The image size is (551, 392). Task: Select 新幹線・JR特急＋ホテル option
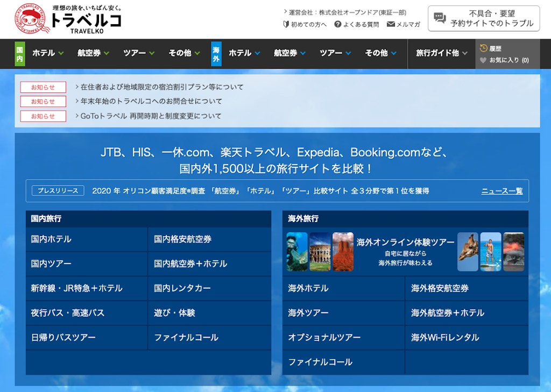[87, 288]
